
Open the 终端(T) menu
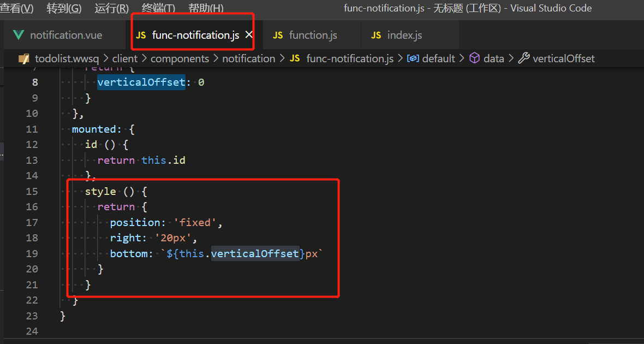[158, 8]
